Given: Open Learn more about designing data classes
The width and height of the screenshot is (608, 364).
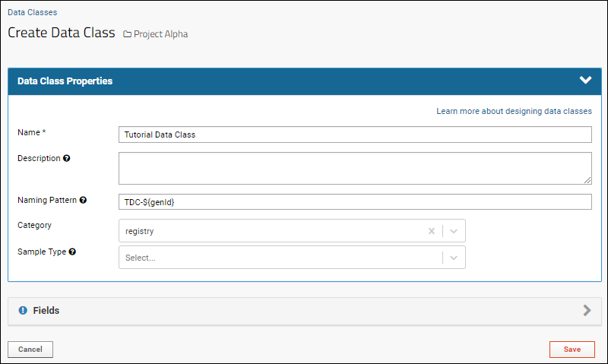Looking at the screenshot, I should coord(515,111).
